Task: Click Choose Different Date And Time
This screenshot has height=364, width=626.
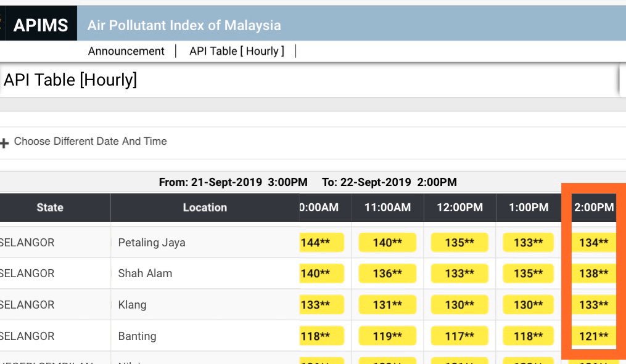Action: [90, 141]
